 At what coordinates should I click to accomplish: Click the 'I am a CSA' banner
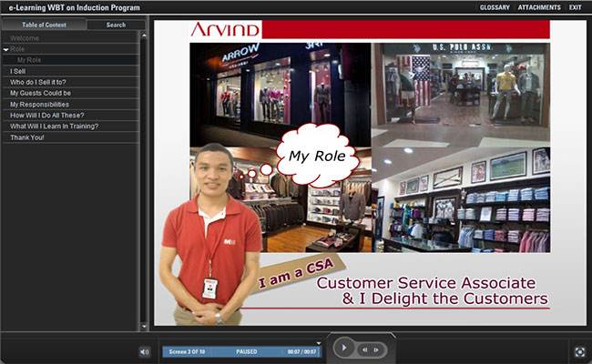click(x=297, y=274)
